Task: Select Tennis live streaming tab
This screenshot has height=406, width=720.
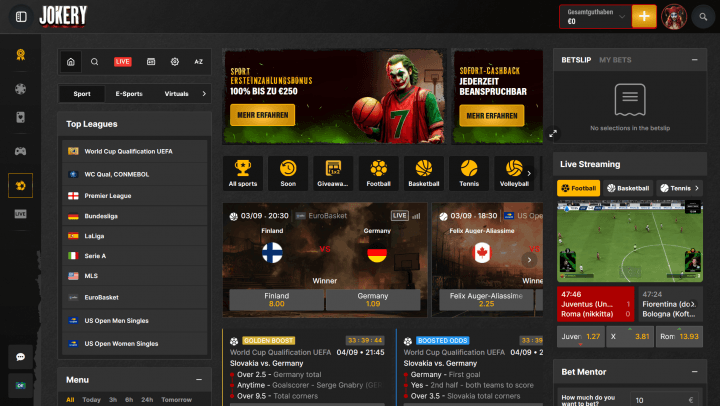Action: [x=675, y=188]
